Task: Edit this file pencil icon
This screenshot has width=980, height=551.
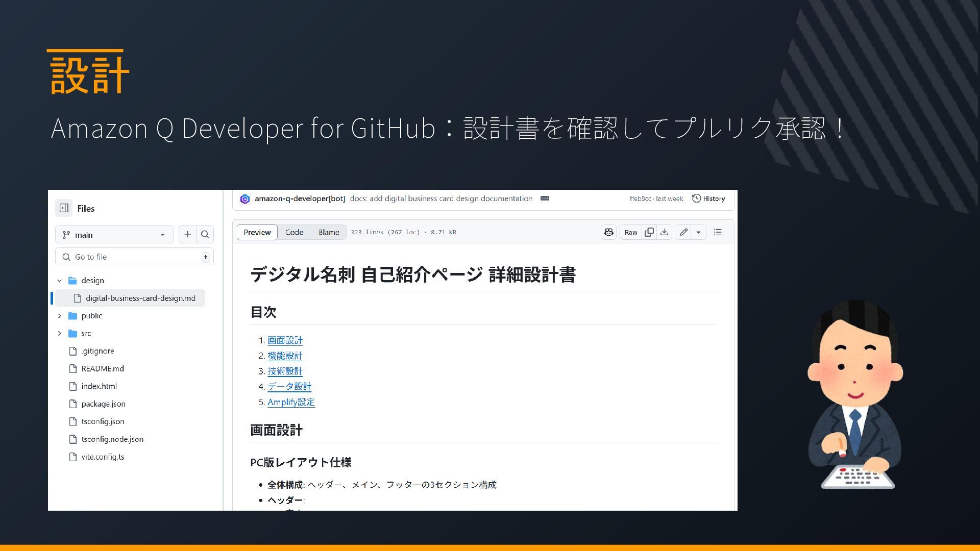Action: (x=683, y=232)
